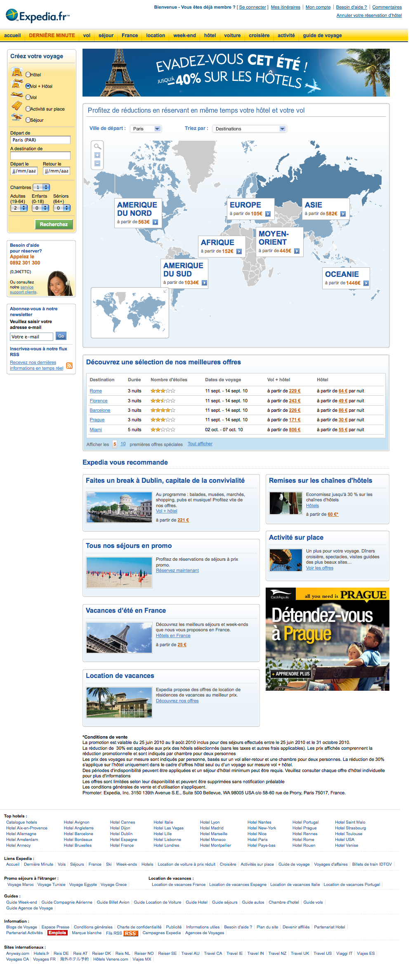Click the Évadez-vous cet été hotel banner

click(x=236, y=73)
